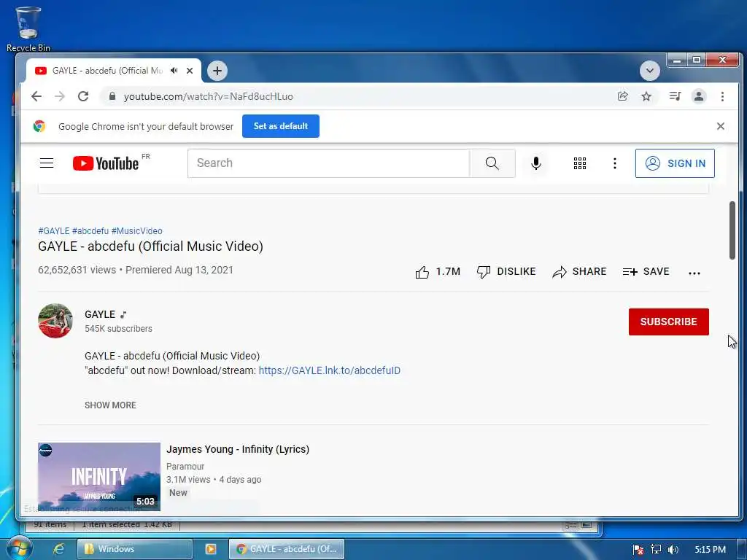Open the #GAYLE hashtag link
Screen dimensions: 747x560
tap(54, 231)
